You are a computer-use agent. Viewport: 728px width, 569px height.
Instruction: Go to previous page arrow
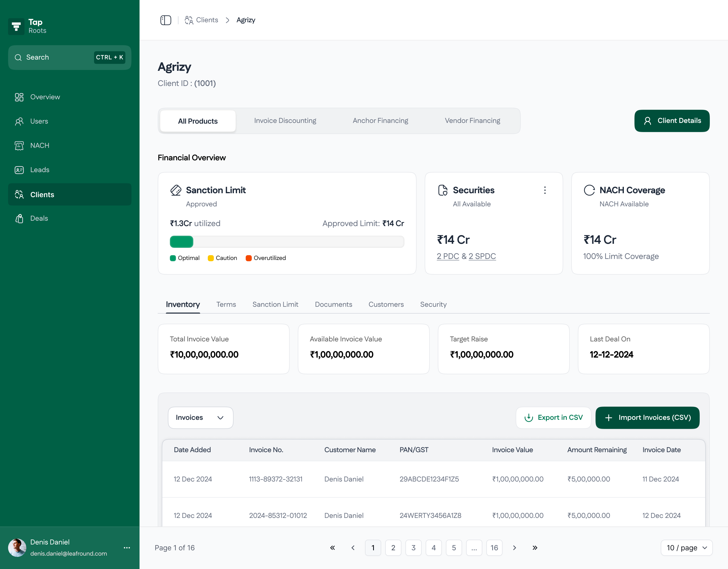point(353,548)
